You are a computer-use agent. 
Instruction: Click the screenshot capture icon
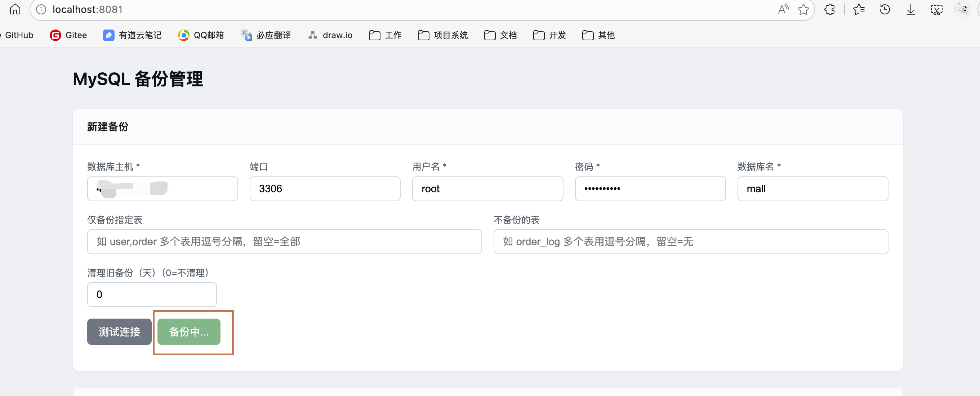pyautogui.click(x=936, y=9)
